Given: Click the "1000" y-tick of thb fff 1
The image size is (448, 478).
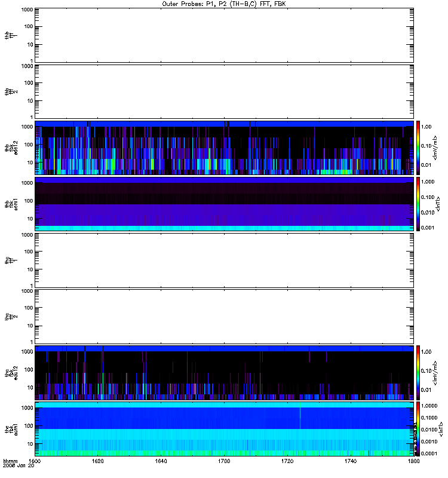Looking at the screenshot, I should 27,10.
